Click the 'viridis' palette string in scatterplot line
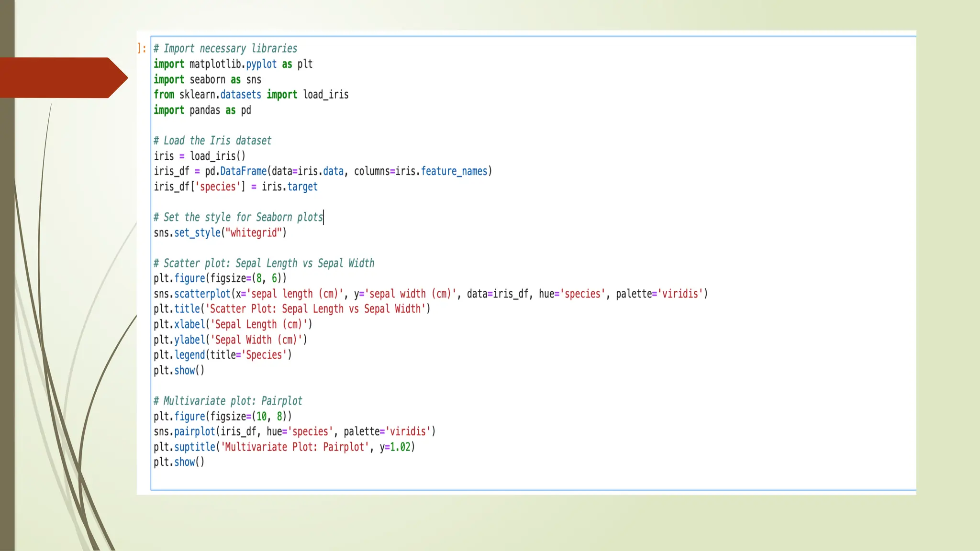Screen dimensions: 980x551 679,294
